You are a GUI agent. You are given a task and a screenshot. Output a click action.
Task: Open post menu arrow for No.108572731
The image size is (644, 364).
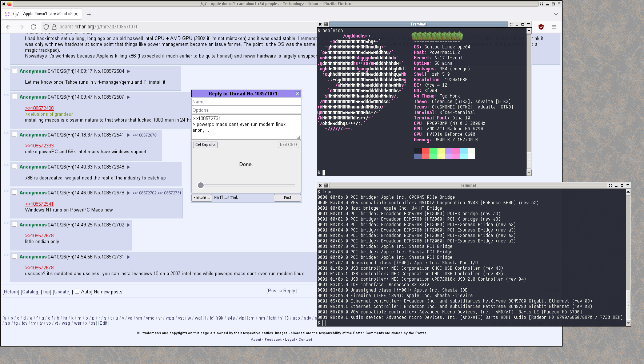pyautogui.click(x=128, y=257)
